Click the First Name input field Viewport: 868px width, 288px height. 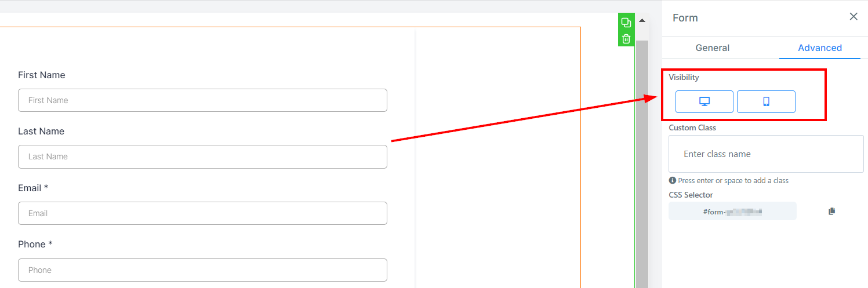(202, 100)
